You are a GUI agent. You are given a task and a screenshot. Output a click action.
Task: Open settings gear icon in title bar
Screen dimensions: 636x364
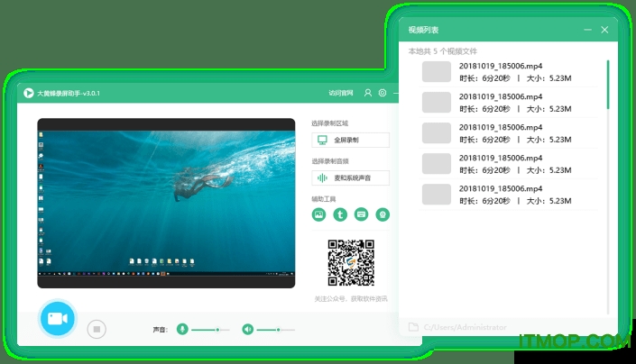(383, 93)
